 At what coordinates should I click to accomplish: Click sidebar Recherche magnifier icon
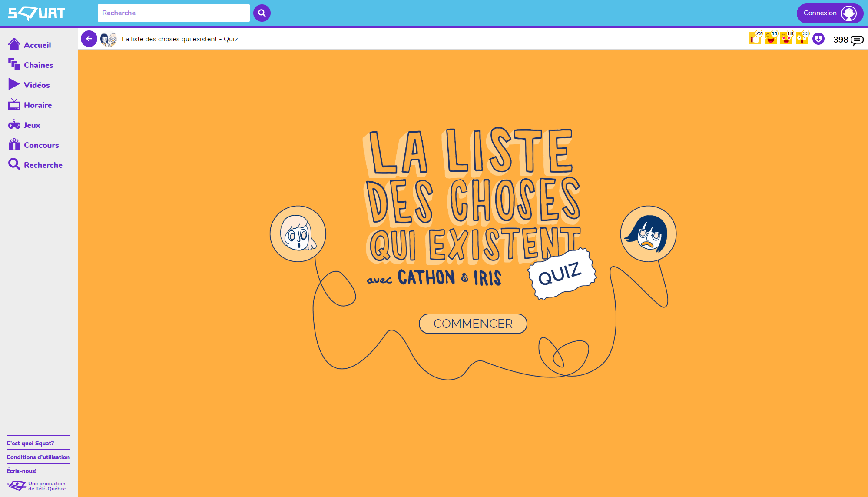[x=14, y=164]
